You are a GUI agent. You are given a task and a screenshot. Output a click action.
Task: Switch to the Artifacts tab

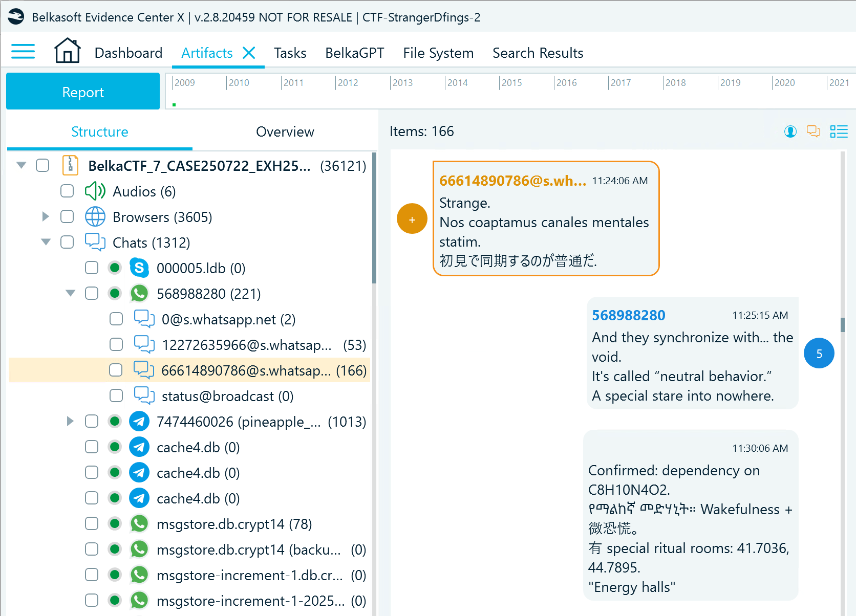(207, 53)
